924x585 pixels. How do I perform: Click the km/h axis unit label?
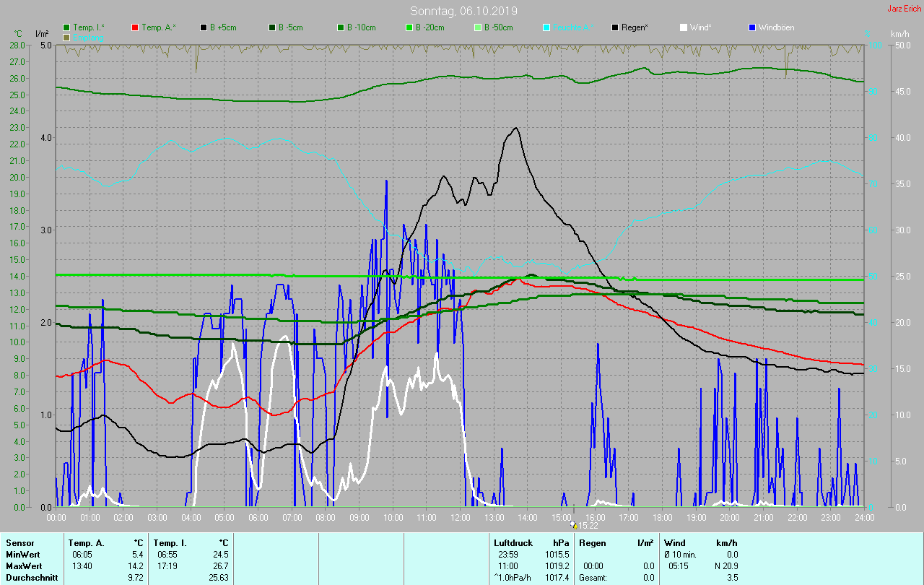coord(899,34)
